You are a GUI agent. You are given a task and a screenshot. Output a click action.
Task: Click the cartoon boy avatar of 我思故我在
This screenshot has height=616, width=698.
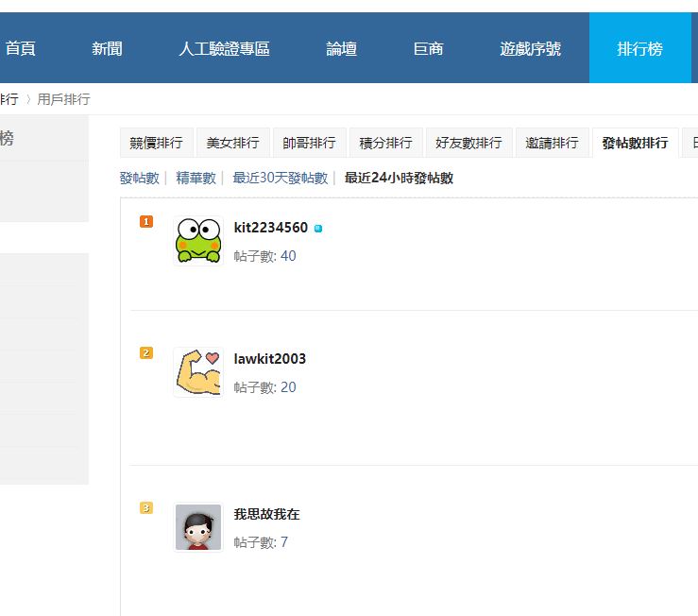198,527
